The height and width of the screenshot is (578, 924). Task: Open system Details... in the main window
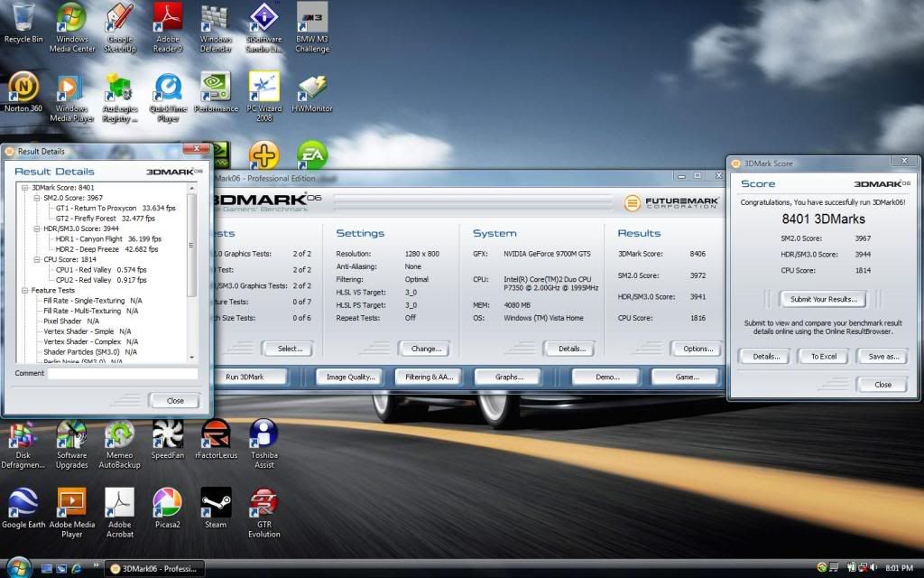571,350
